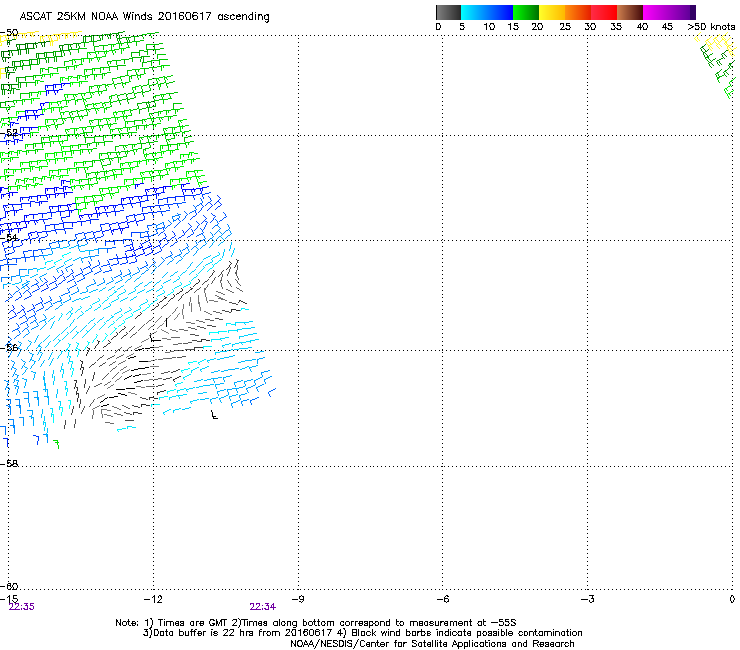Click the cyan 5-10 knots color band
This screenshot has width=740, height=650.
pyautogui.click(x=474, y=12)
